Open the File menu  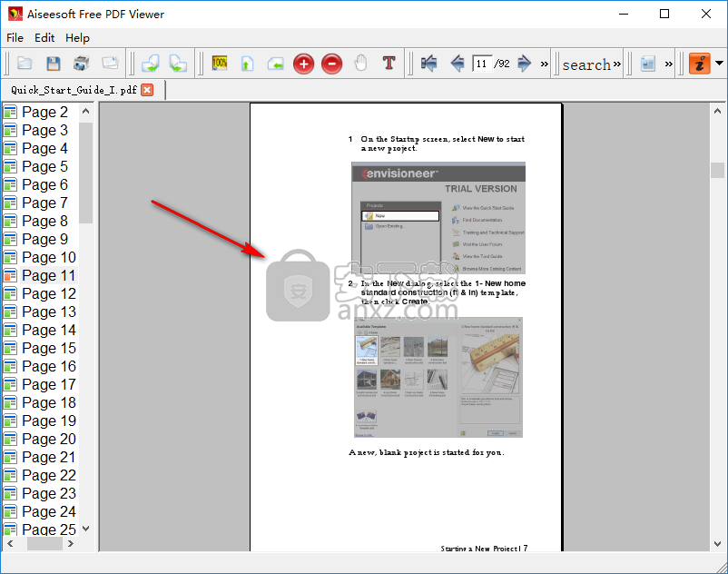coord(15,38)
